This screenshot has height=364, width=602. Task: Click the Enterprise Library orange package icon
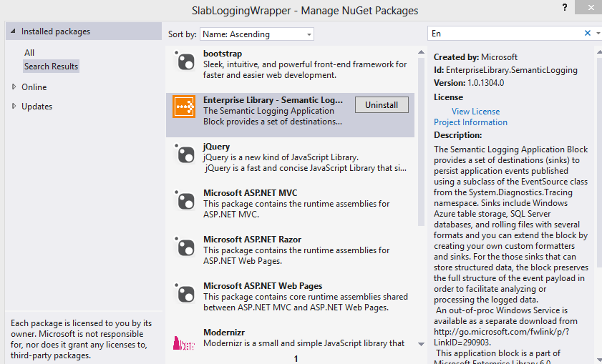[185, 107]
